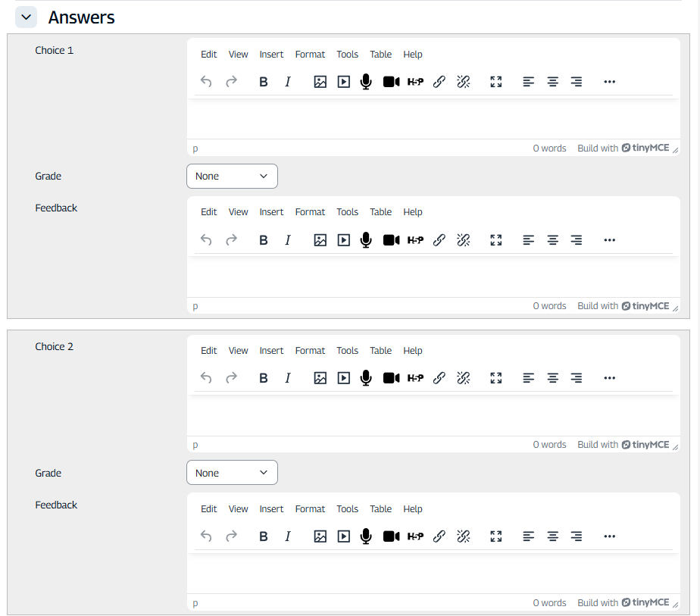
Task: Insert image in the Choice 1 editor
Action: (x=320, y=82)
